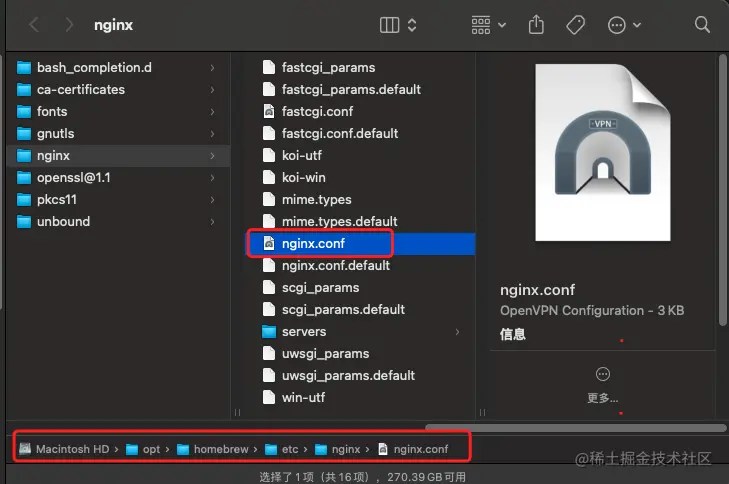Open the group-by grid icon
729x484 pixels.
[x=481, y=25]
